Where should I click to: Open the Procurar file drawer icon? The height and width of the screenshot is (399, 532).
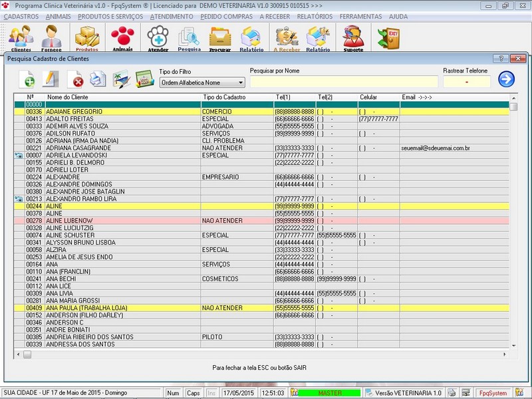(220, 38)
